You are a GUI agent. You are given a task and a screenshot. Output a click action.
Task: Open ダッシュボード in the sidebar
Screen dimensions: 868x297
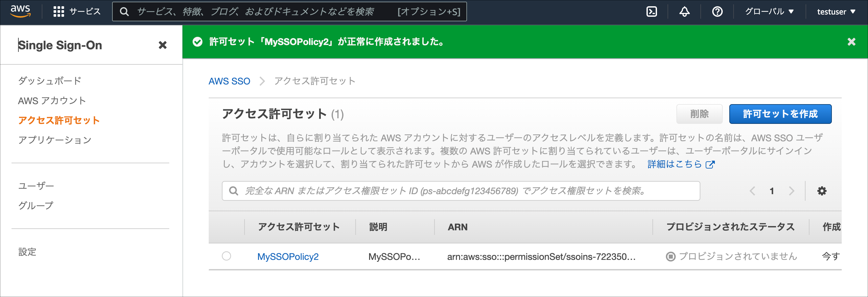coord(50,81)
